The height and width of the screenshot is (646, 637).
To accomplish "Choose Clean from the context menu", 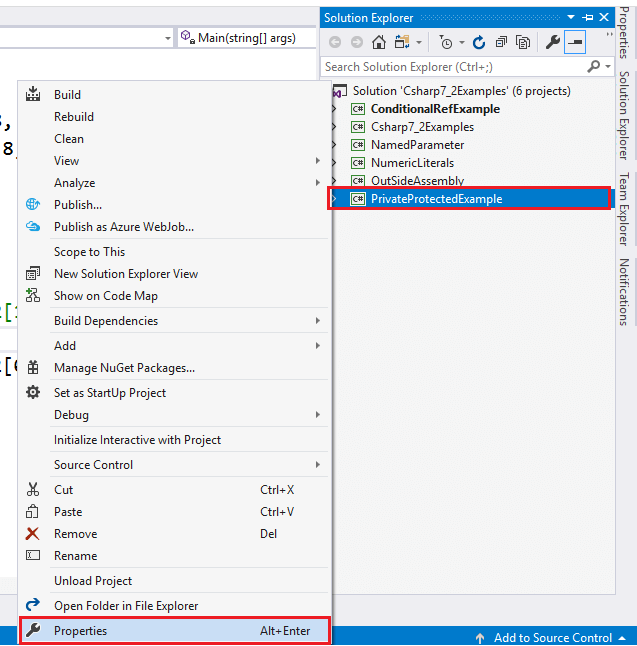I will pos(174,139).
